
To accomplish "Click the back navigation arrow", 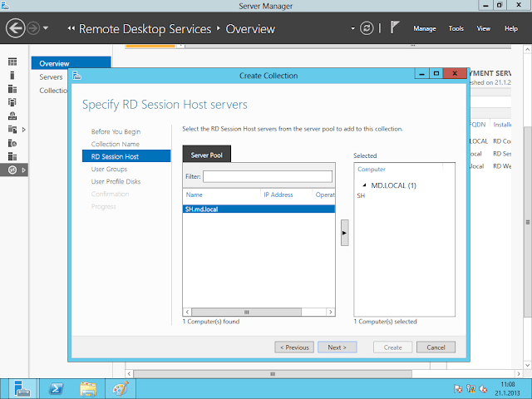I will pyautogui.click(x=14, y=28).
